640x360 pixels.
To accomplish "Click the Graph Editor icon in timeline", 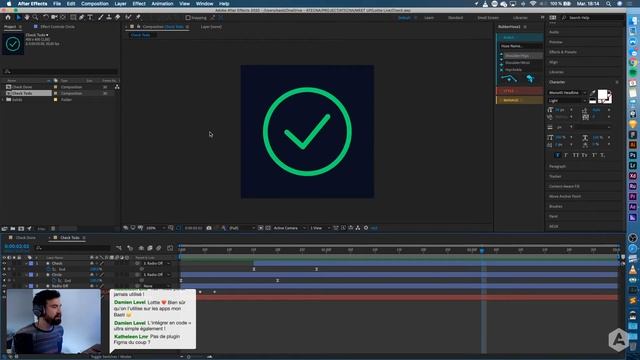I will click(x=170, y=248).
